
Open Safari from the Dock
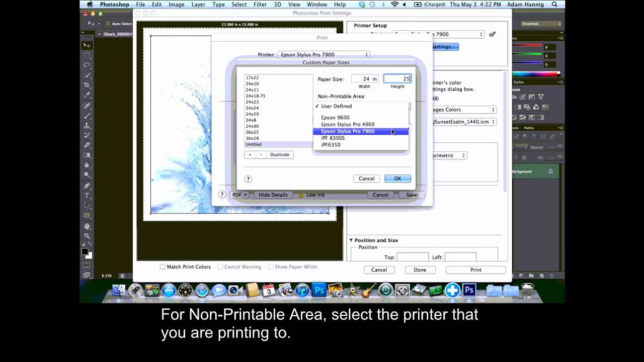tap(202, 290)
